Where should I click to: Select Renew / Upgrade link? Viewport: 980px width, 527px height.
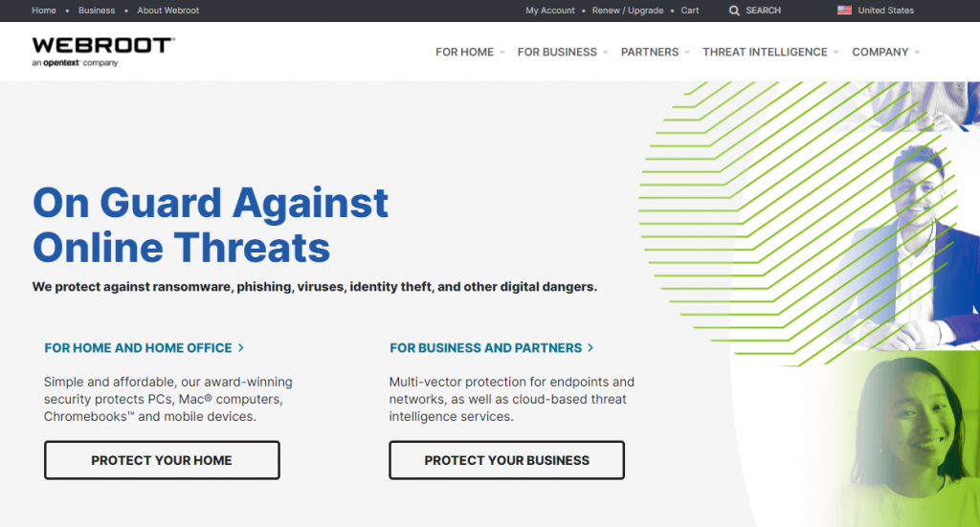pos(628,11)
